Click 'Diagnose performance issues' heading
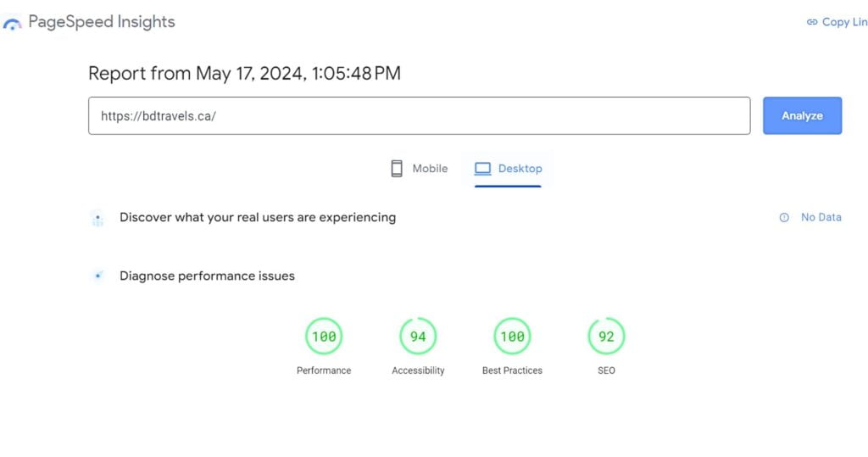The width and height of the screenshot is (868, 457). 207,276
